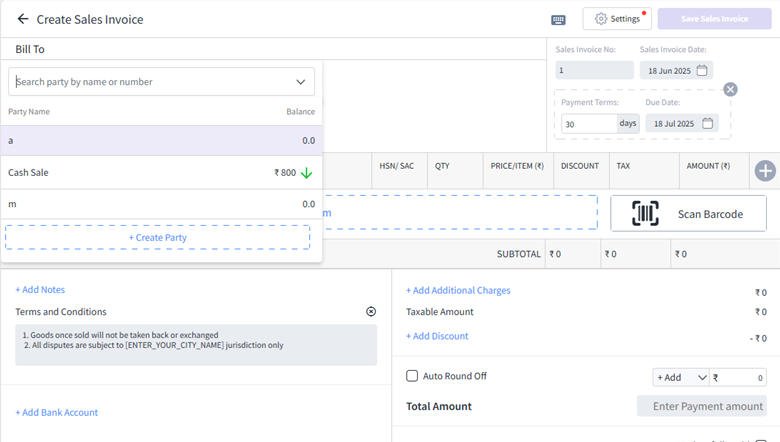Click the + Add Notes link
This screenshot has height=442, width=780.
click(40, 290)
